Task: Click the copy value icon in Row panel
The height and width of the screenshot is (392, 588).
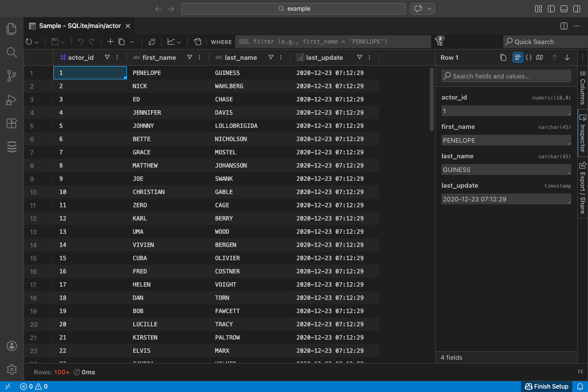Action: tap(503, 57)
